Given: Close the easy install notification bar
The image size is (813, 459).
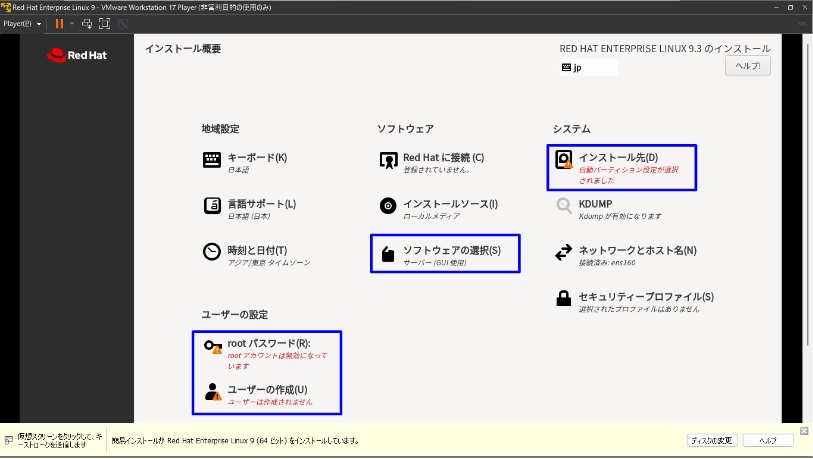Looking at the screenshot, I should point(804,431).
